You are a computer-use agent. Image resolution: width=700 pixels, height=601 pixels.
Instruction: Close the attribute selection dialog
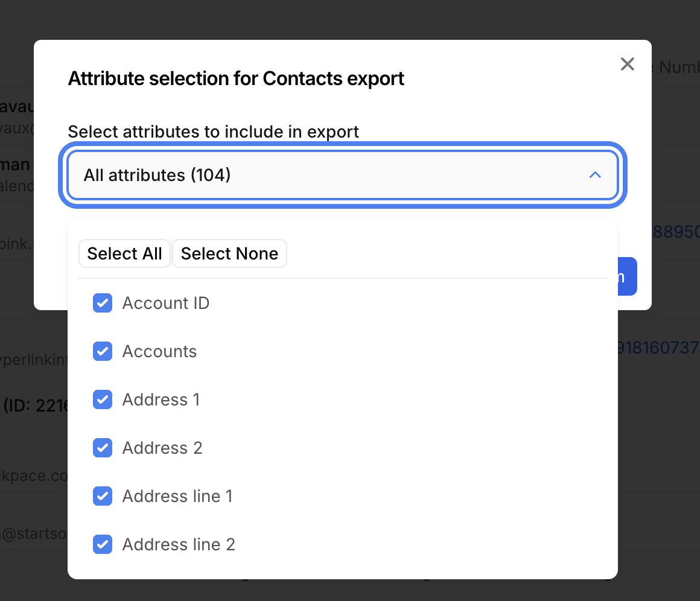click(x=628, y=64)
